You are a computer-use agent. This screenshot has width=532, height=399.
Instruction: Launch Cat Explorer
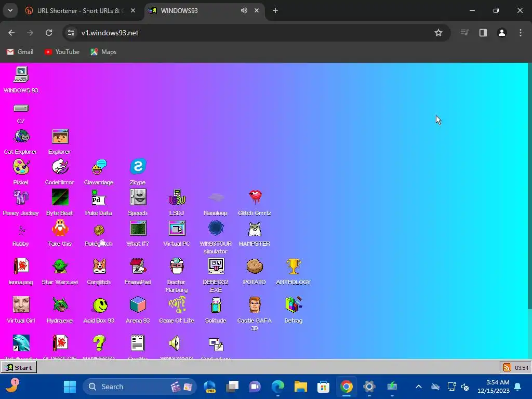[21, 137]
